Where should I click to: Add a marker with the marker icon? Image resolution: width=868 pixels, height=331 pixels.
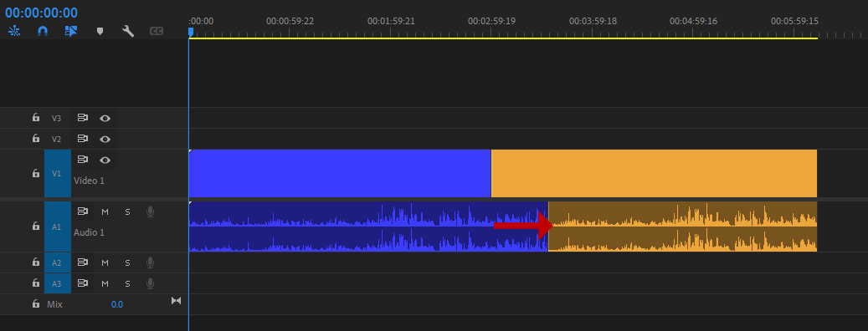click(100, 32)
